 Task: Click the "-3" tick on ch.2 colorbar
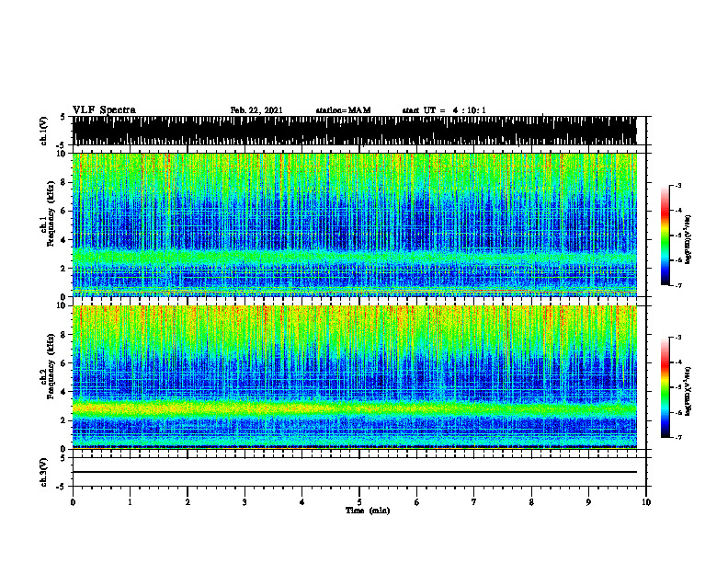point(678,338)
